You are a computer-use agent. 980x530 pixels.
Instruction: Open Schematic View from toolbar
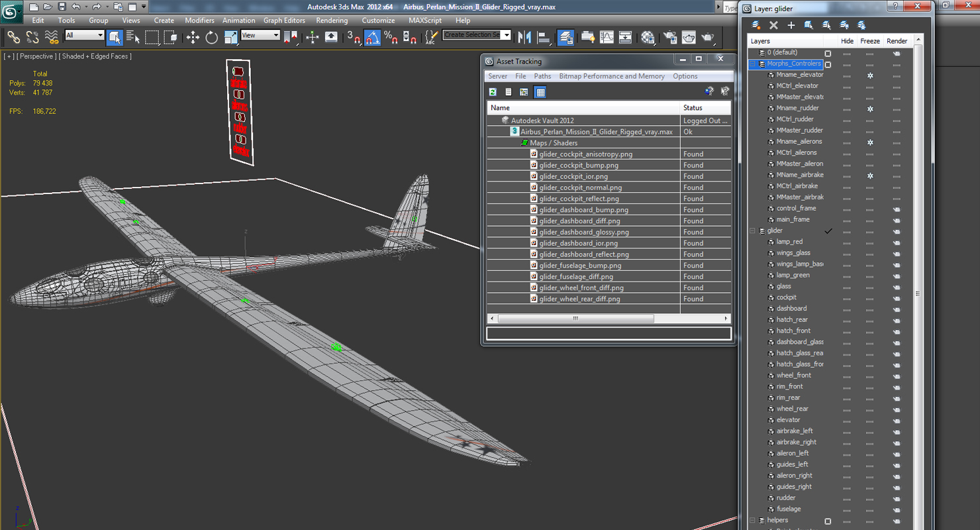(x=625, y=37)
